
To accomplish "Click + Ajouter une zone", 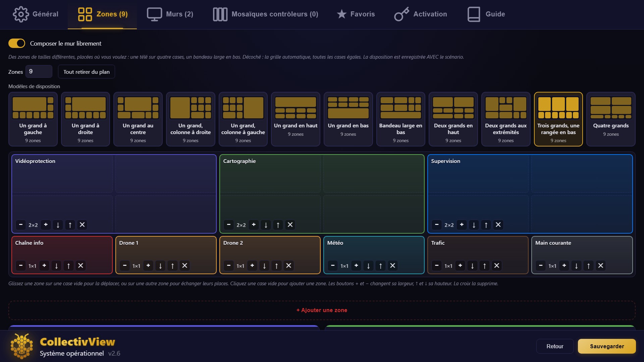I will coord(322,310).
